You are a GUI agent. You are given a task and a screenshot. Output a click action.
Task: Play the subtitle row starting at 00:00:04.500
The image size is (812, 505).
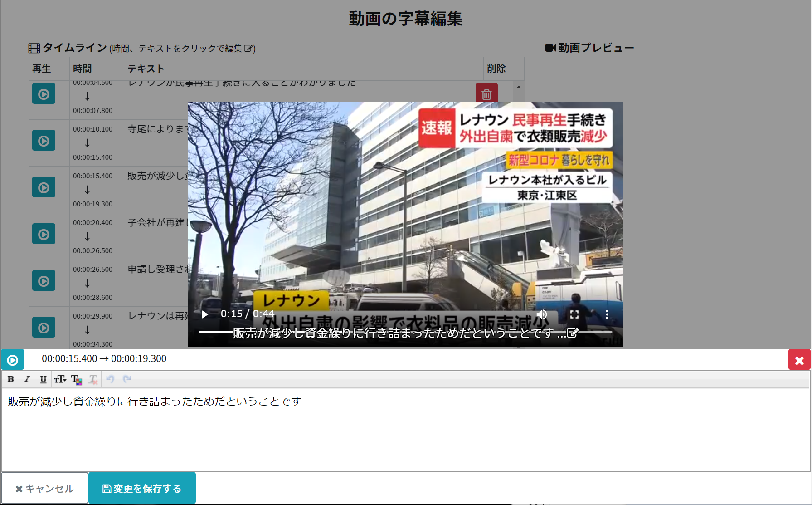pyautogui.click(x=44, y=94)
